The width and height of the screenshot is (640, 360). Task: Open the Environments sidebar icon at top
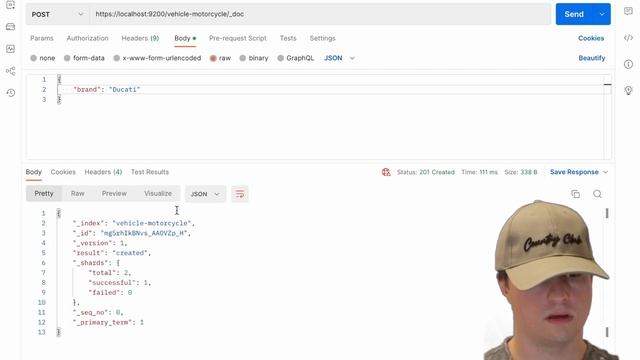(x=11, y=5)
